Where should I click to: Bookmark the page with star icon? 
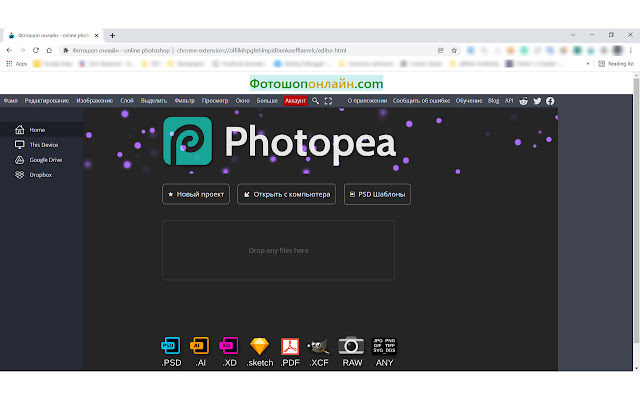(454, 50)
